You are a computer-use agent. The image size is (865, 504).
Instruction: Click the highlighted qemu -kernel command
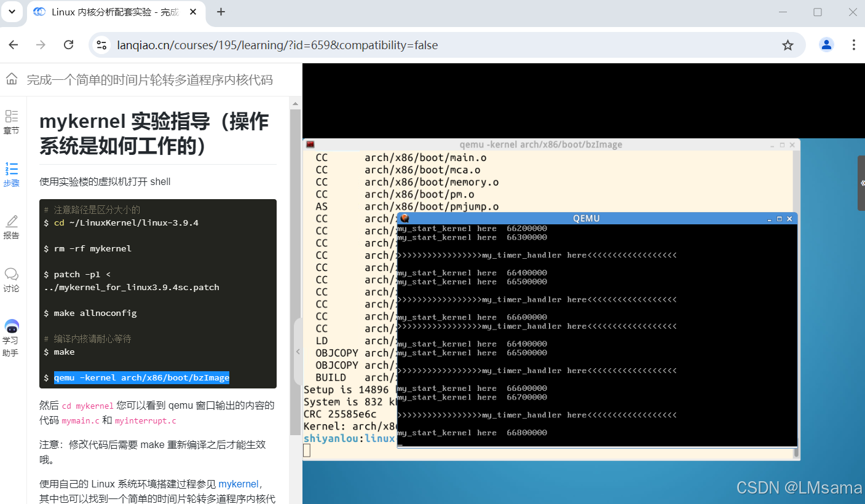[x=141, y=377]
